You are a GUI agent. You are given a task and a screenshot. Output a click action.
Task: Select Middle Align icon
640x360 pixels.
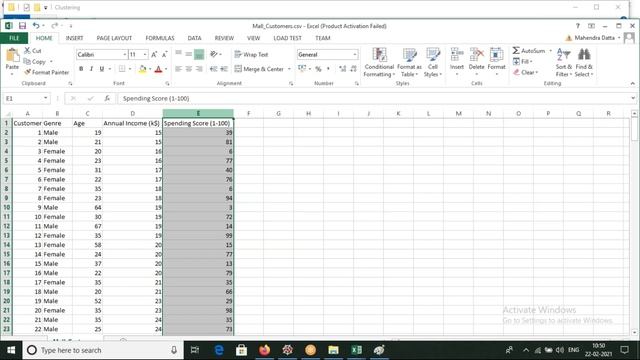189,54
